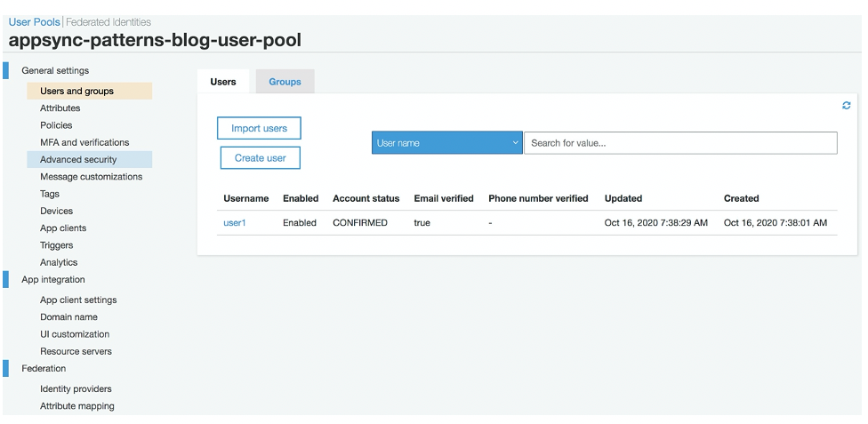Open the user1 username link

pyautogui.click(x=234, y=222)
